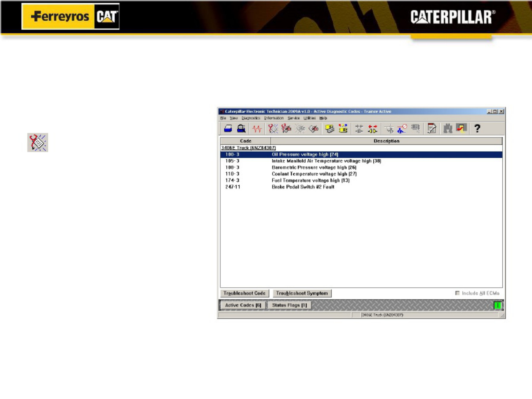The width and height of the screenshot is (532, 399).
Task: Open the ECM Summary toolbar icon
Action: pyautogui.click(x=329, y=129)
